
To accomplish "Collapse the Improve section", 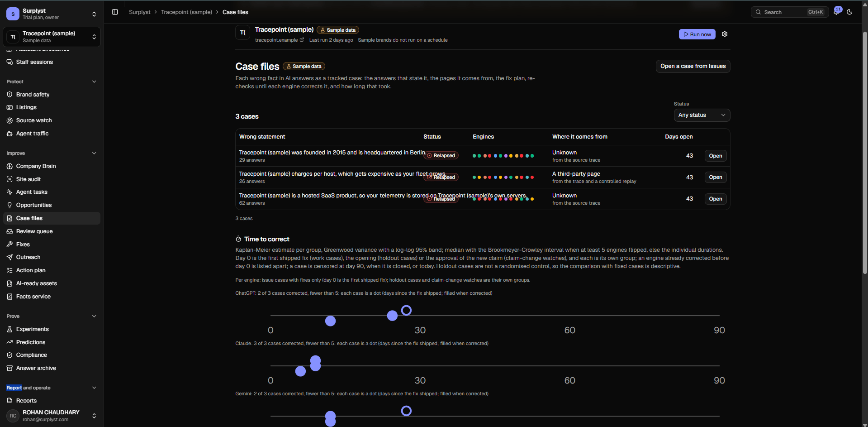I will click(94, 154).
